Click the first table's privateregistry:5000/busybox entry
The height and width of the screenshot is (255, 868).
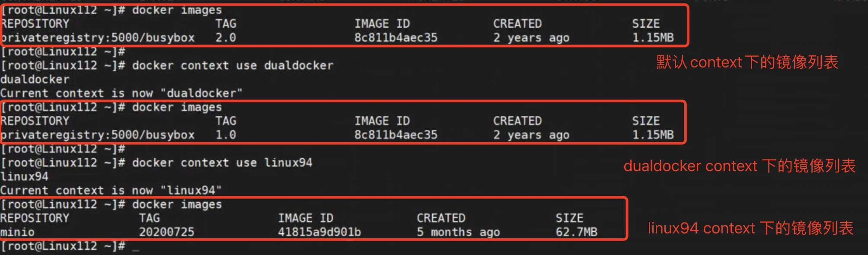(98, 38)
